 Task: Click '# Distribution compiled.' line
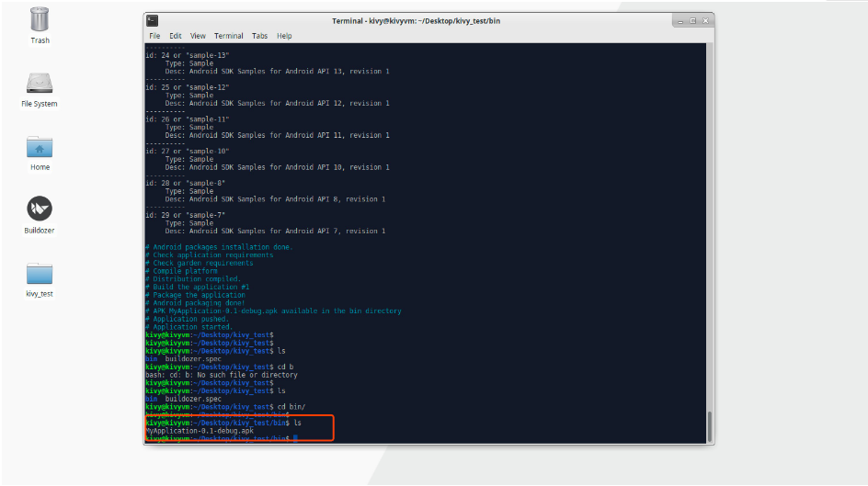tap(193, 279)
